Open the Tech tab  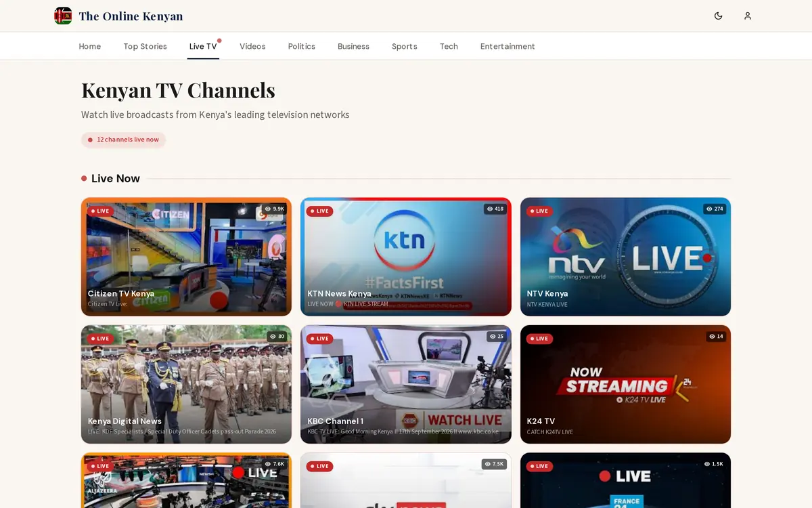click(x=449, y=47)
